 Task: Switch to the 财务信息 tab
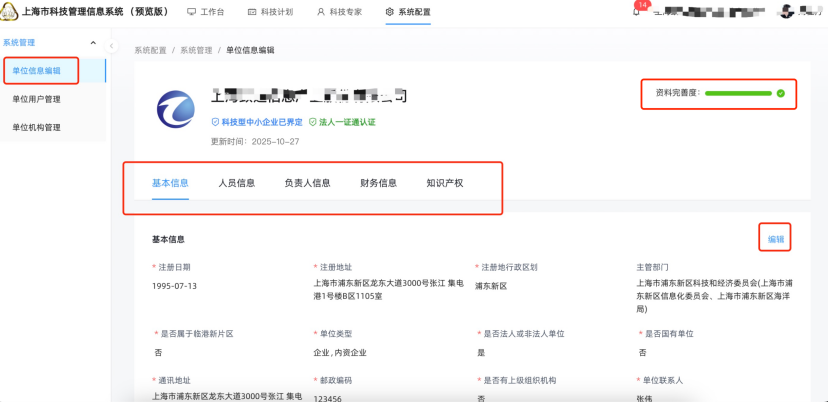click(x=378, y=183)
